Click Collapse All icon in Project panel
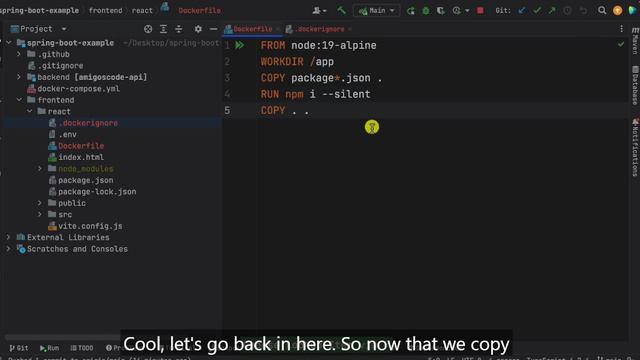Viewport: 640px width, 360px height. pos(179,29)
